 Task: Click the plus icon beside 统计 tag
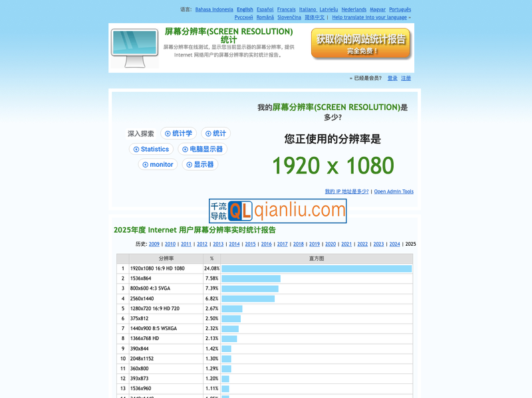(x=208, y=134)
